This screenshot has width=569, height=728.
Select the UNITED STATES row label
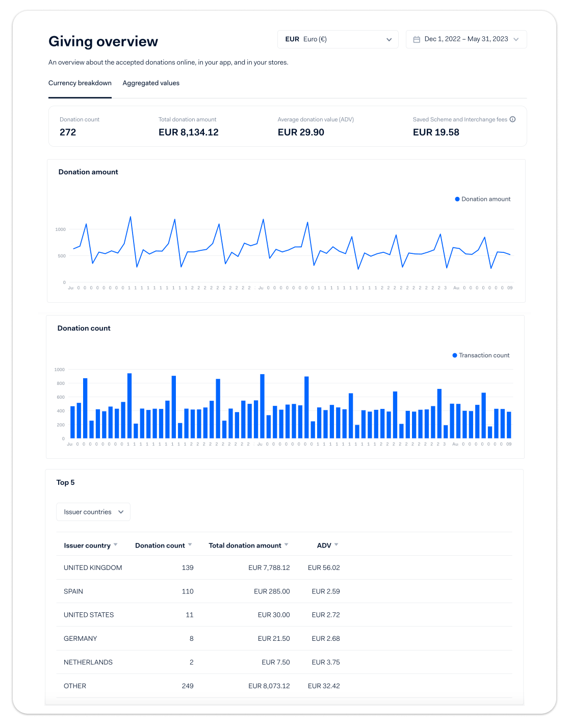(89, 615)
